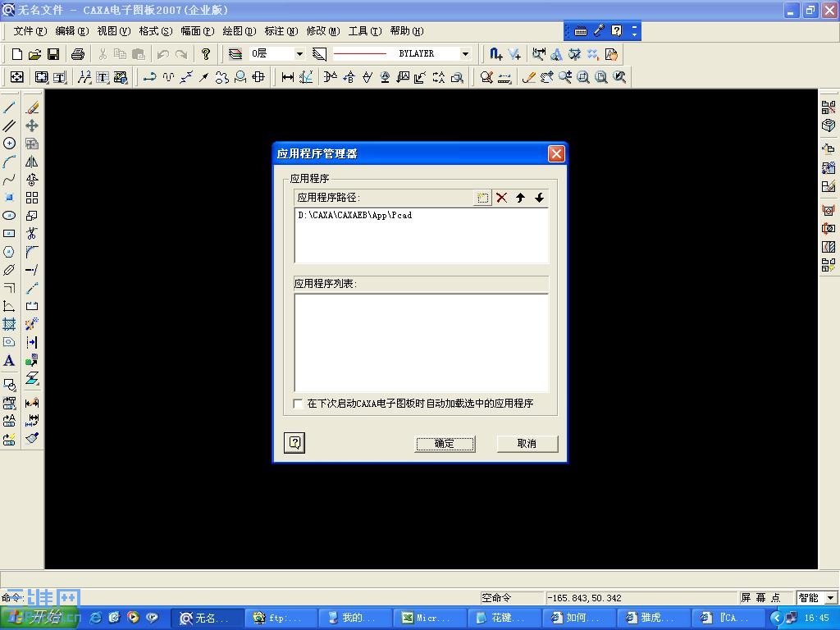The image size is (840, 630).
Task: Select the Trim scissors tool
Action: [x=32, y=234]
